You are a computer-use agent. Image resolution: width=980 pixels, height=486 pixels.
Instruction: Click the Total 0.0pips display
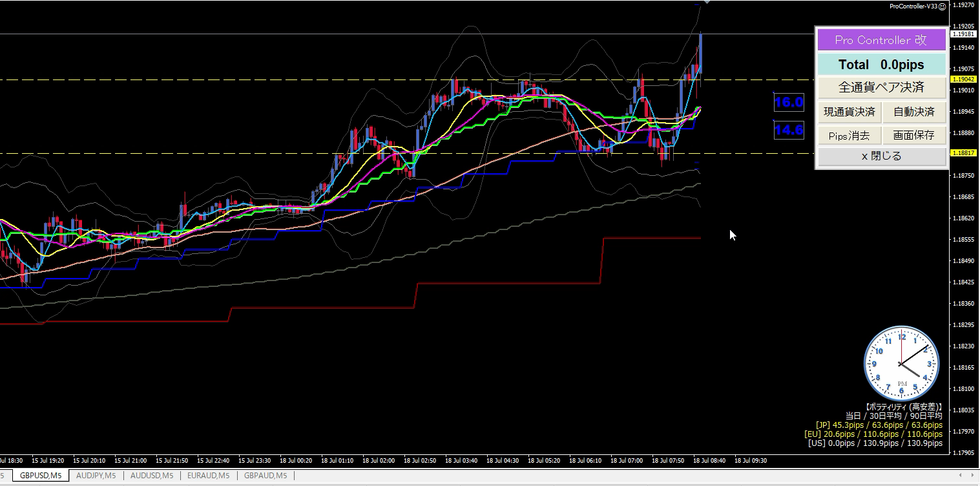coord(881,65)
